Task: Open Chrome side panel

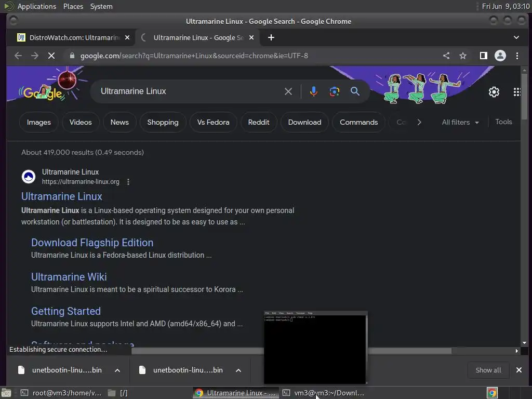Action: click(484, 56)
